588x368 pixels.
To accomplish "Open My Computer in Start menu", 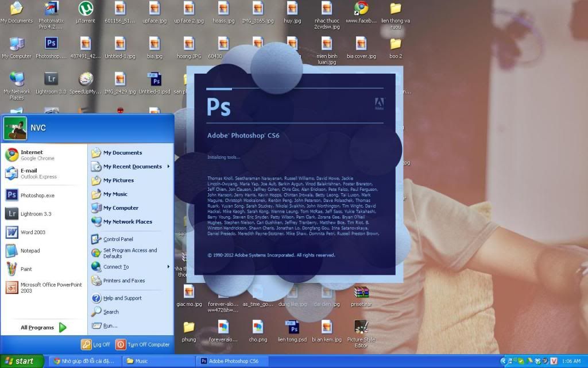I will 131,208.
